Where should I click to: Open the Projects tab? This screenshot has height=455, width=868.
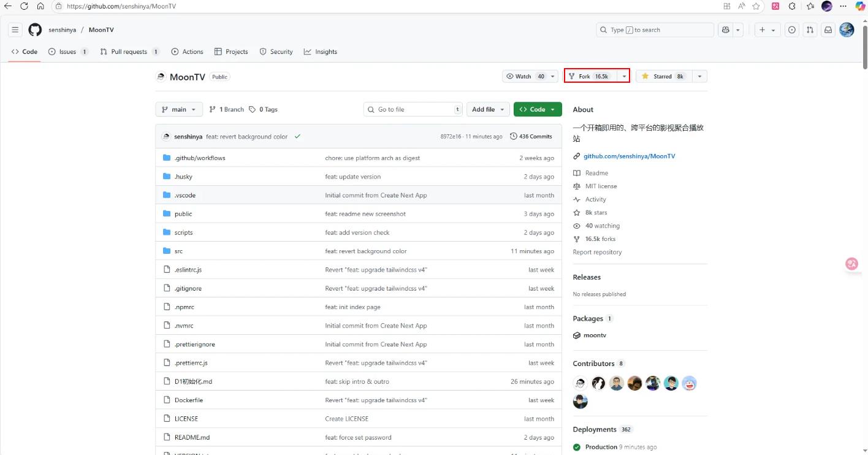[x=231, y=52]
